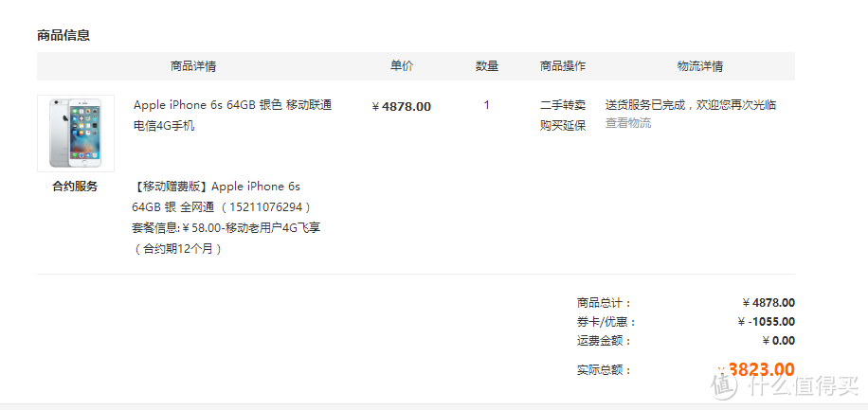Viewport: 868px width, 410px height.
Task: Click the 物流详情 column header
Action: pyautogui.click(x=700, y=66)
